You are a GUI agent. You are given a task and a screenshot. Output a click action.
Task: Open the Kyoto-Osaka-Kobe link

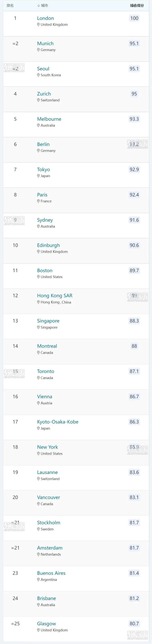coord(58,422)
